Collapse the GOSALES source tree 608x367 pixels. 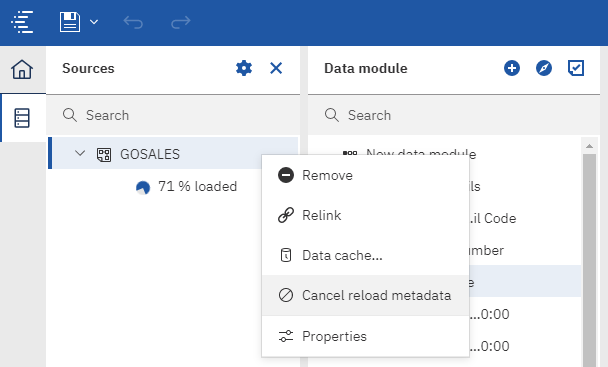[x=80, y=154]
